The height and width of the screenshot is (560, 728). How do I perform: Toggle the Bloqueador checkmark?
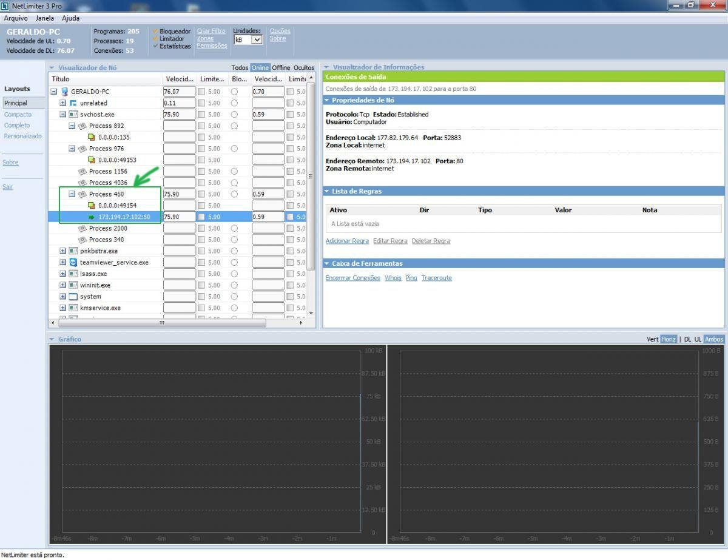coord(155,31)
